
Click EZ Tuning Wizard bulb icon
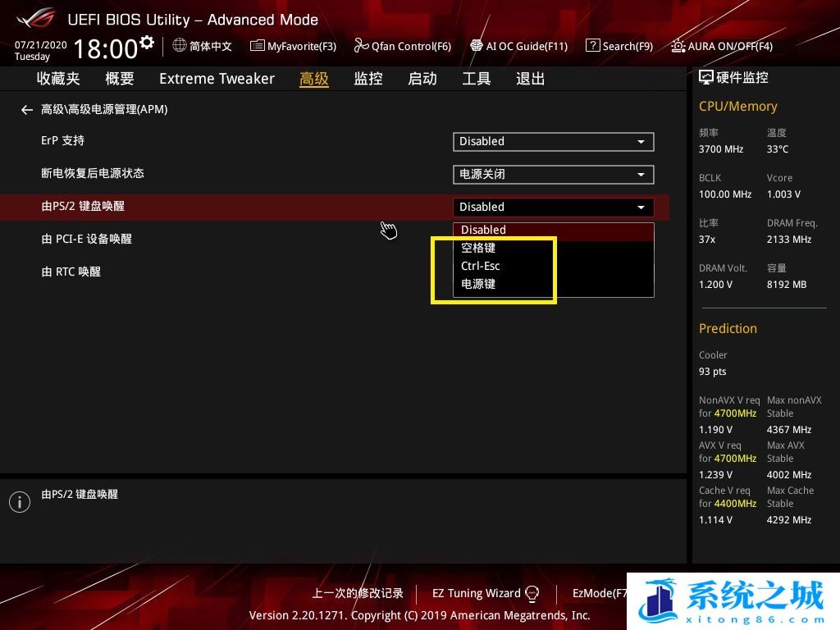click(532, 594)
